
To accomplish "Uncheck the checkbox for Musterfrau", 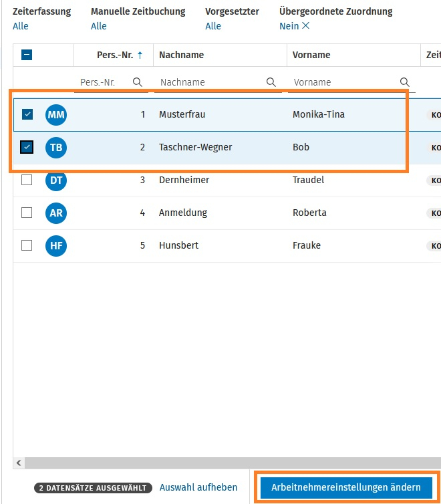I will pyautogui.click(x=27, y=114).
